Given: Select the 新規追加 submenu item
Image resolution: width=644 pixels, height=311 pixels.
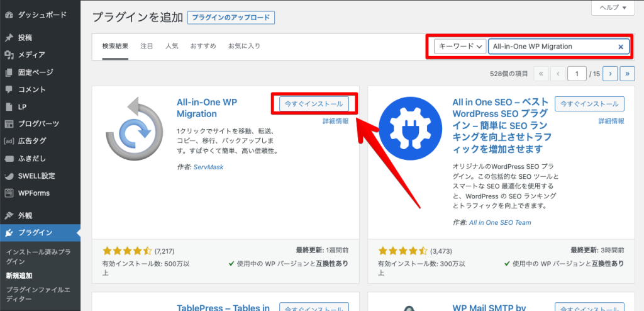Looking at the screenshot, I should point(19,275).
